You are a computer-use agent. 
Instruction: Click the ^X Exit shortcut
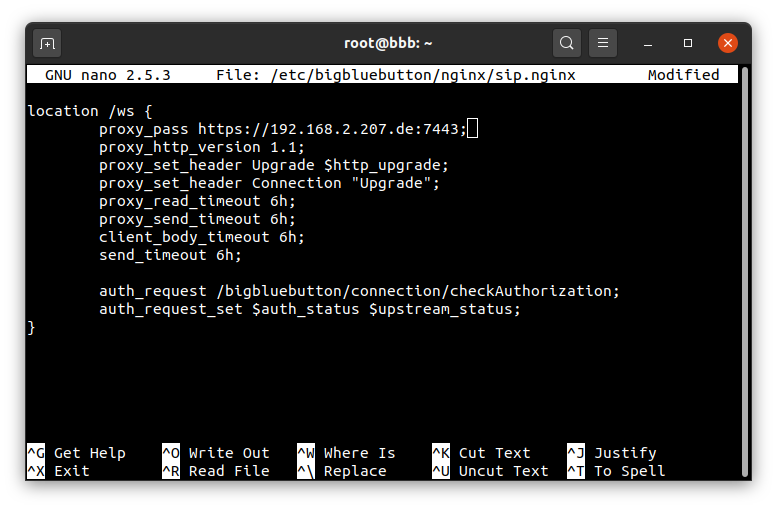pyautogui.click(x=58, y=471)
